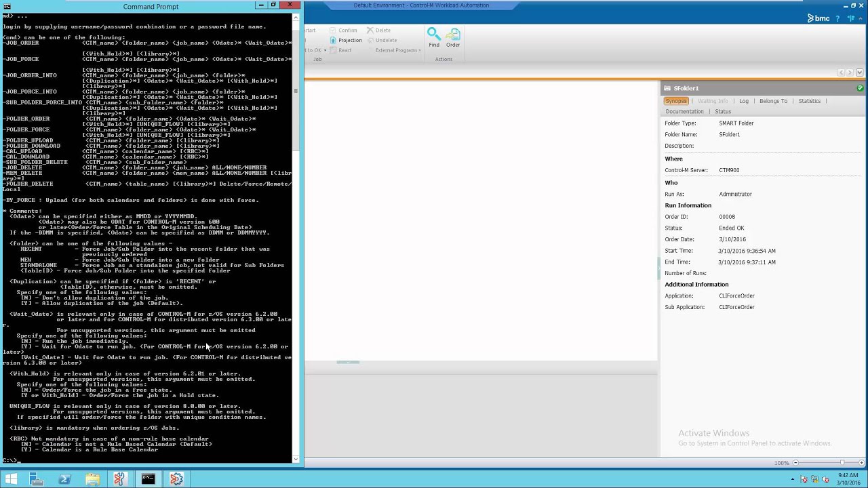
Task: Switch to the Synopsis tab
Action: (676, 101)
